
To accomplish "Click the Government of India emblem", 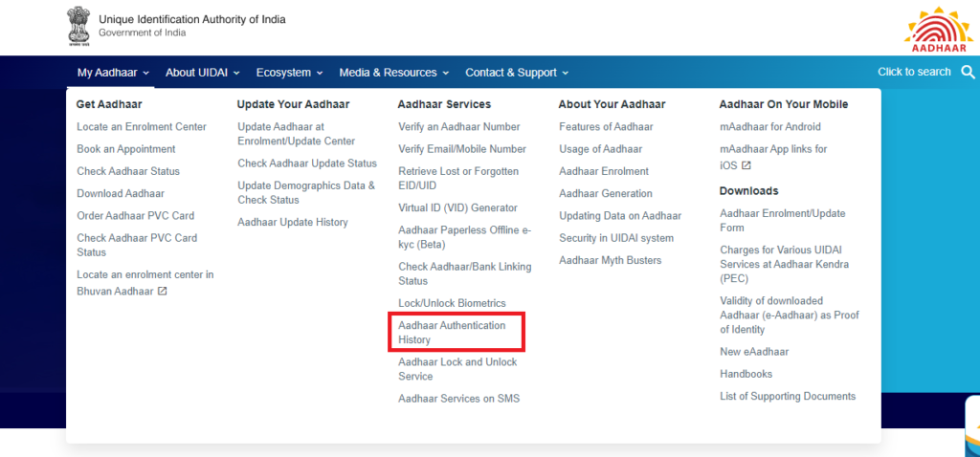I will [x=78, y=27].
